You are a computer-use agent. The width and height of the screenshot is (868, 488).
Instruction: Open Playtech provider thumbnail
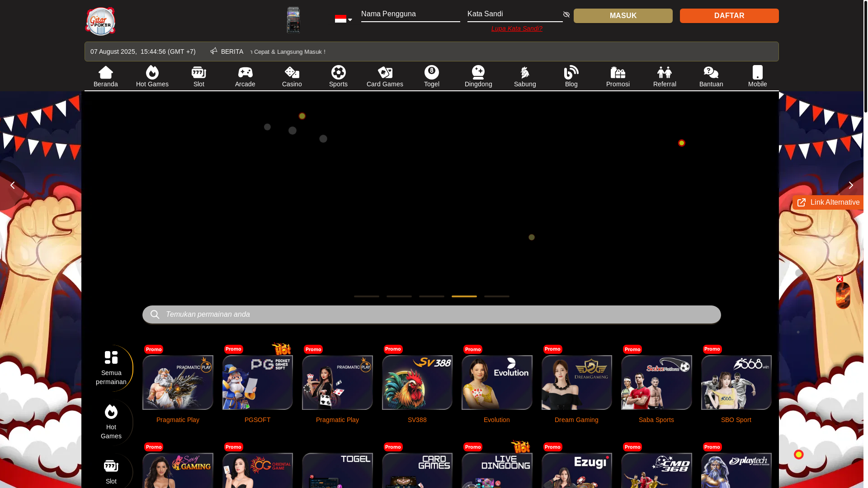(736, 470)
